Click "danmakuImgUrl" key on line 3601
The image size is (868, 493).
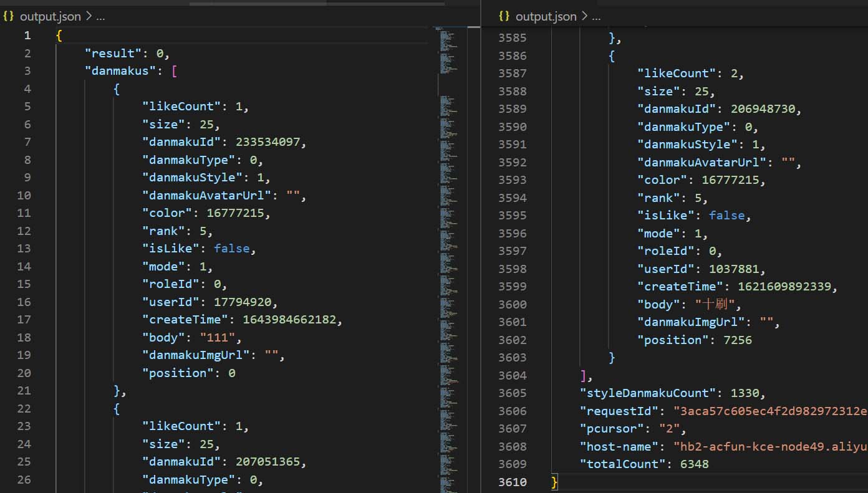(x=692, y=322)
